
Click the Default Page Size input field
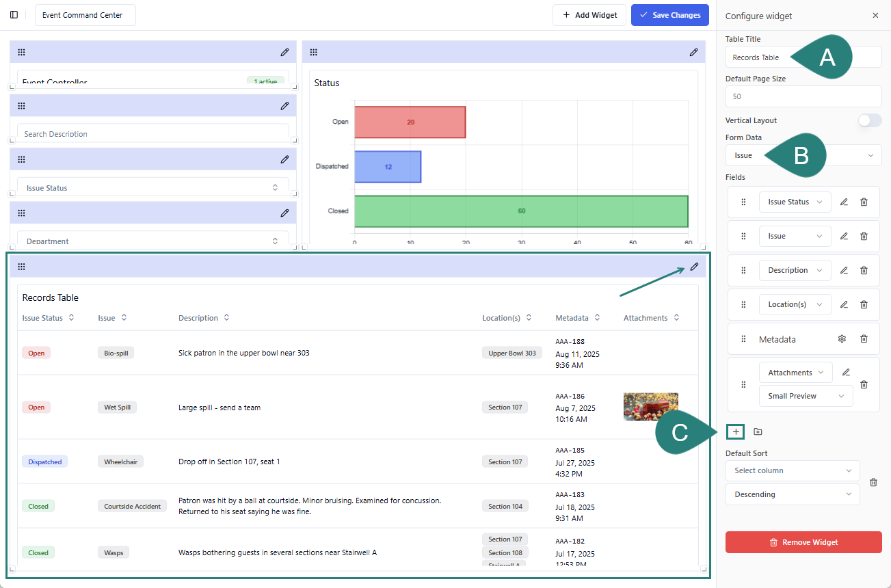(x=803, y=96)
